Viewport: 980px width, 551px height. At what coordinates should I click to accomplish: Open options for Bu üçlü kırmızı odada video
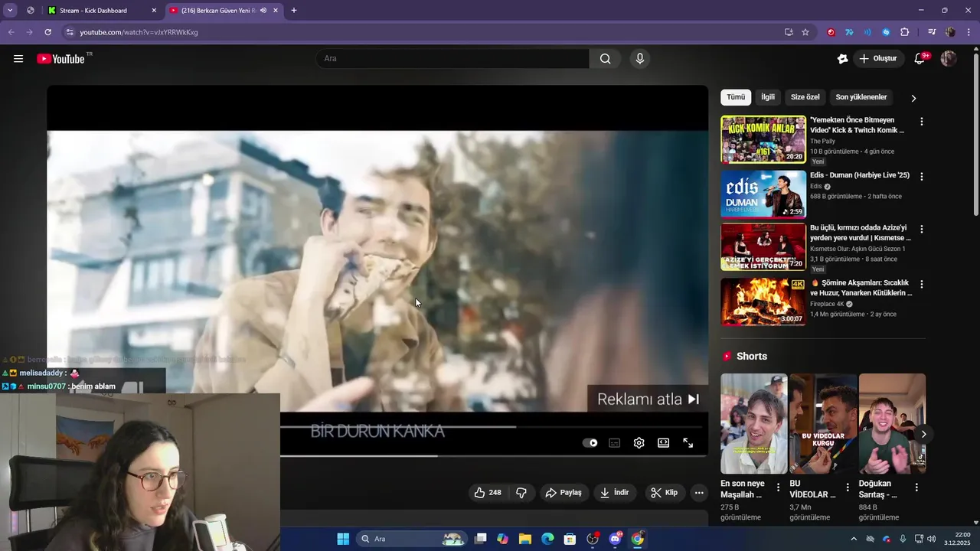click(922, 230)
